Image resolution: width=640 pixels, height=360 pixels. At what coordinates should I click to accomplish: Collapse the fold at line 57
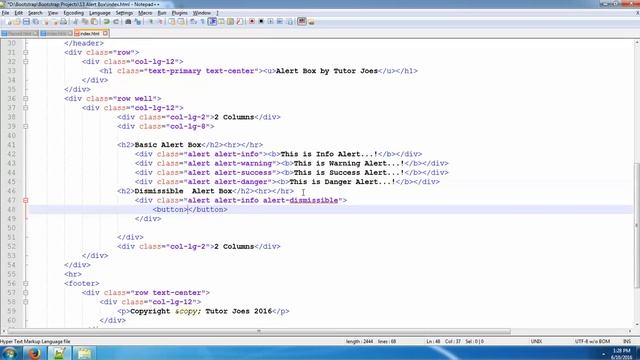point(25,293)
